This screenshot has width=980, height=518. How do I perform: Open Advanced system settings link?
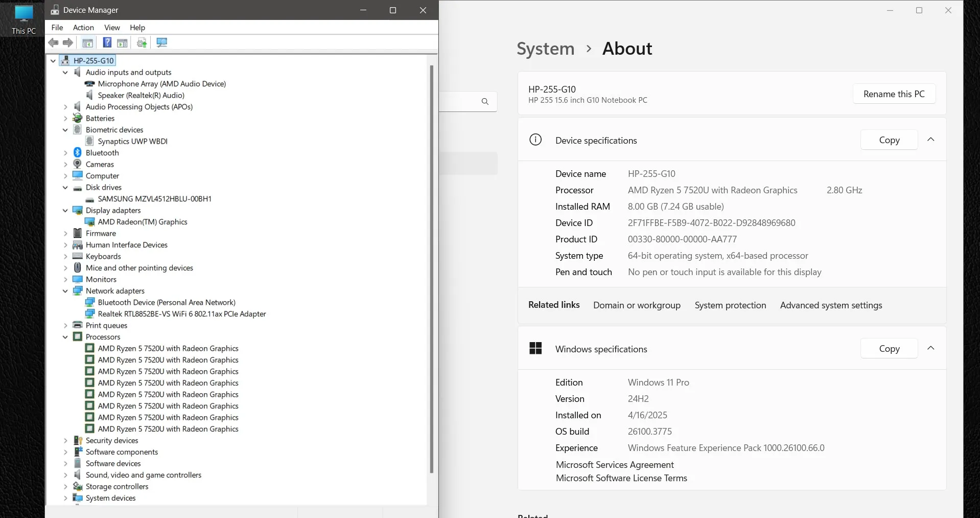[831, 305]
